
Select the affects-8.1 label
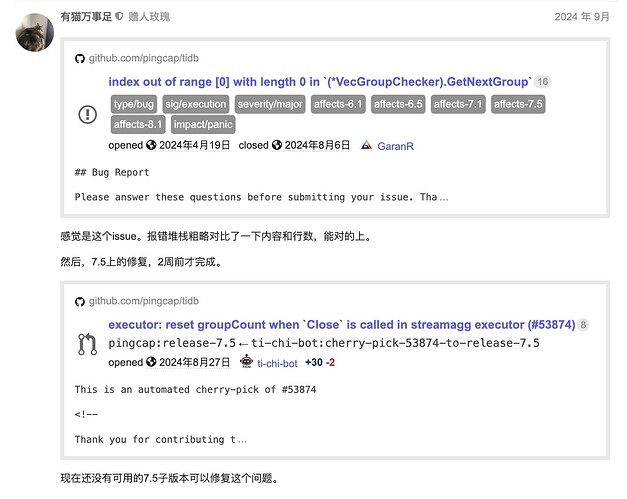click(x=138, y=124)
